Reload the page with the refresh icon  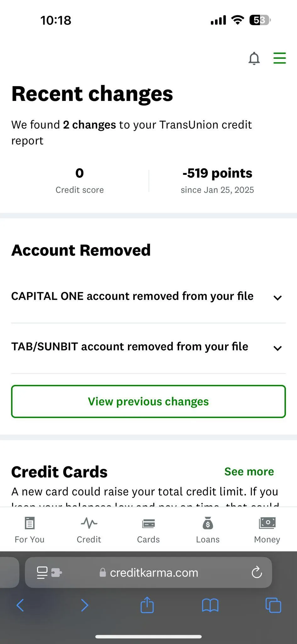point(257,572)
